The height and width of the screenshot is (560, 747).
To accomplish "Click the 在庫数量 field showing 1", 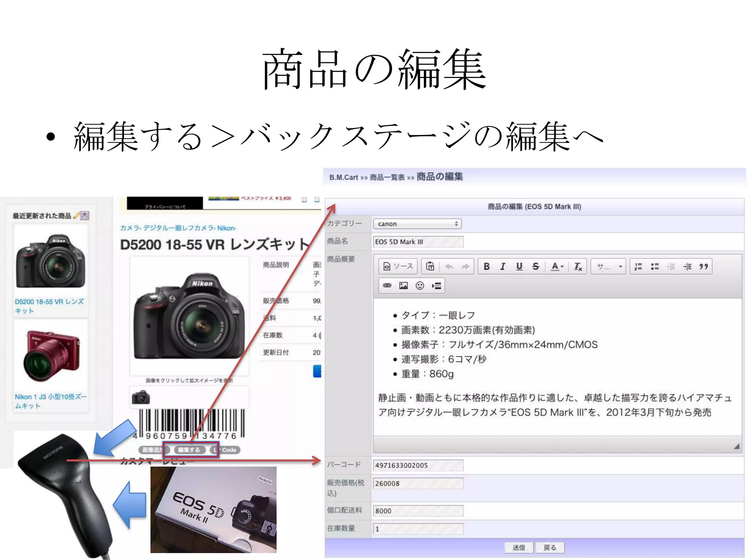I will [418, 529].
